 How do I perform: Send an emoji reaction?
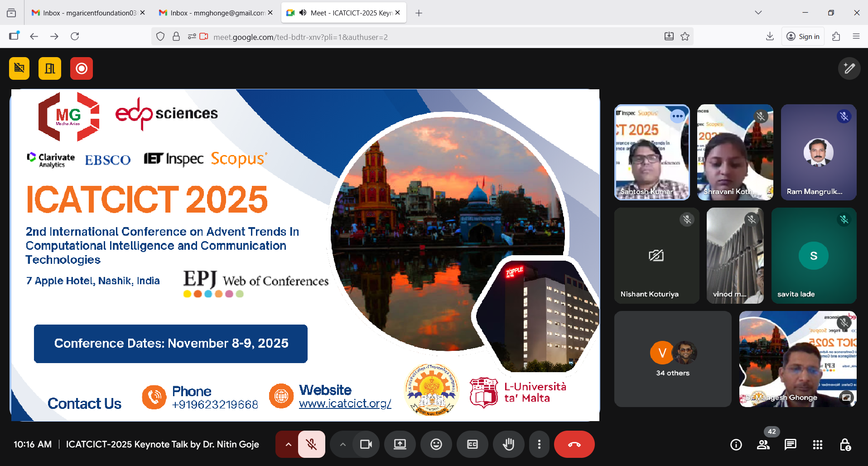(436, 444)
